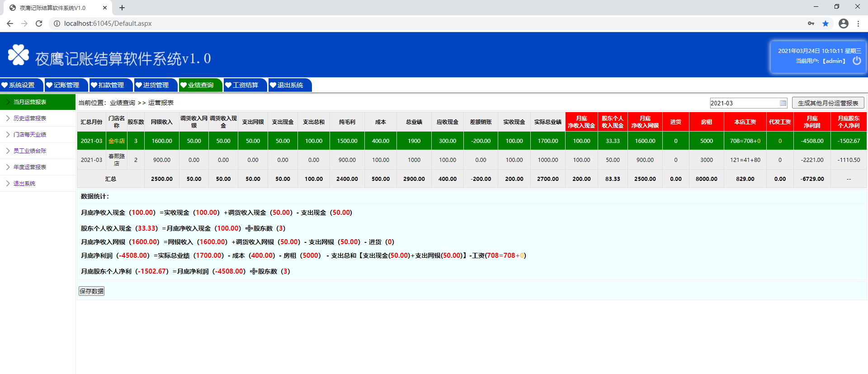Viewport: 868px width, 374px height.
Task: Expand chevron beside 历史运营报表
Action: click(x=8, y=118)
